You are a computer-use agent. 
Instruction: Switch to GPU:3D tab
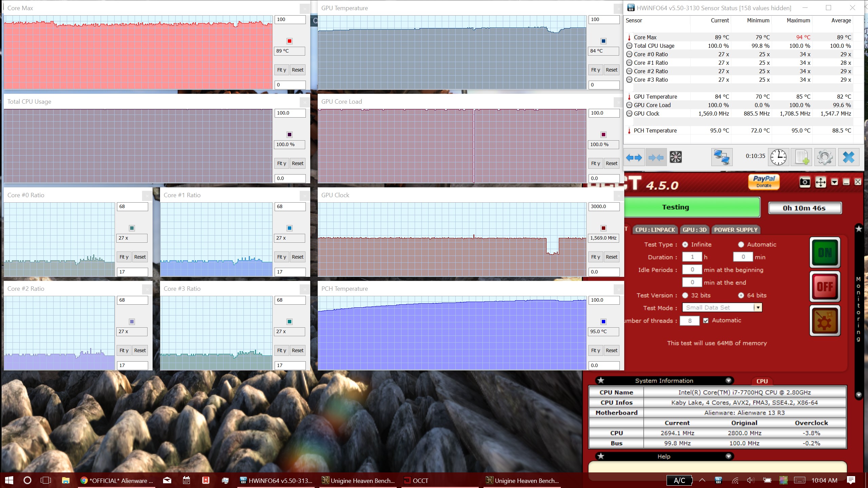coord(694,230)
